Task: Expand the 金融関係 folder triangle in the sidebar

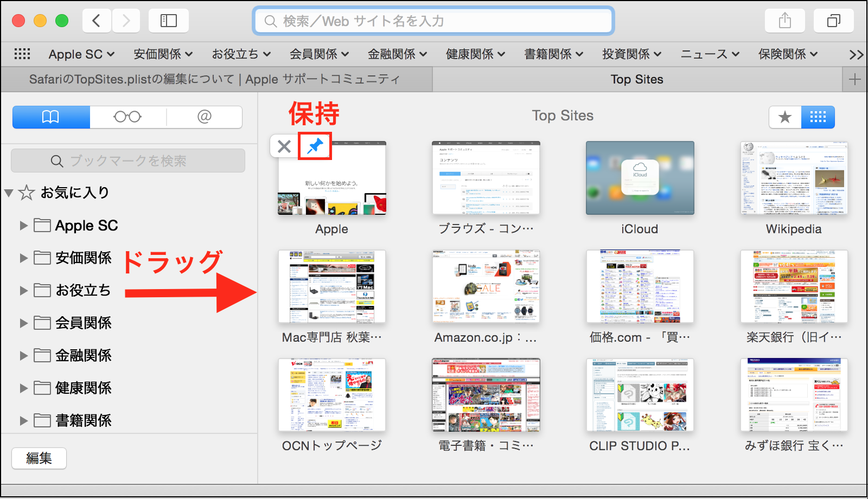Action: coord(23,356)
